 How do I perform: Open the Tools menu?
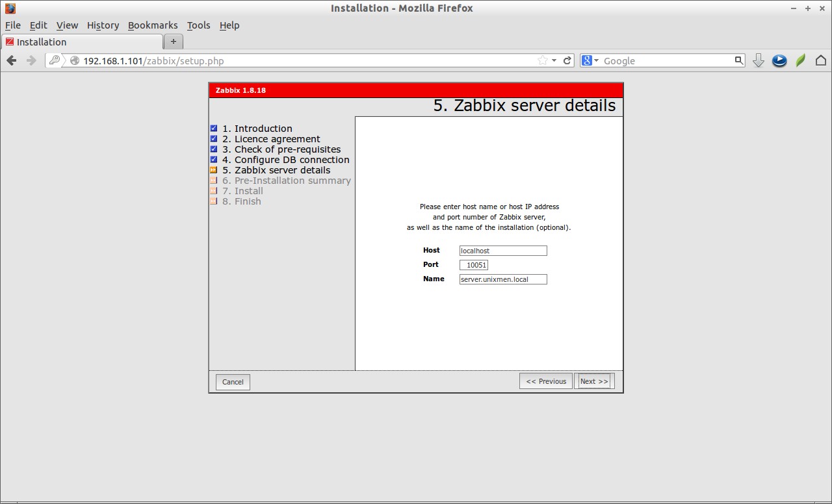coord(198,25)
